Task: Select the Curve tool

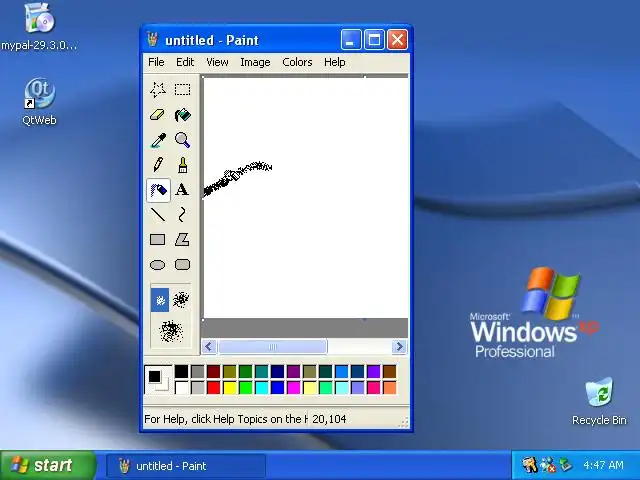Action: (182, 215)
